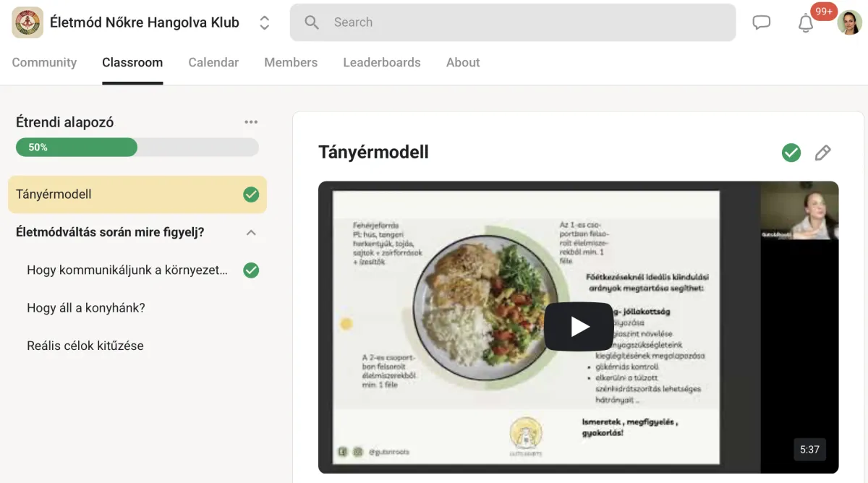Open the three-dot menu beside Étrendi alapozó
The image size is (868, 483).
click(251, 122)
